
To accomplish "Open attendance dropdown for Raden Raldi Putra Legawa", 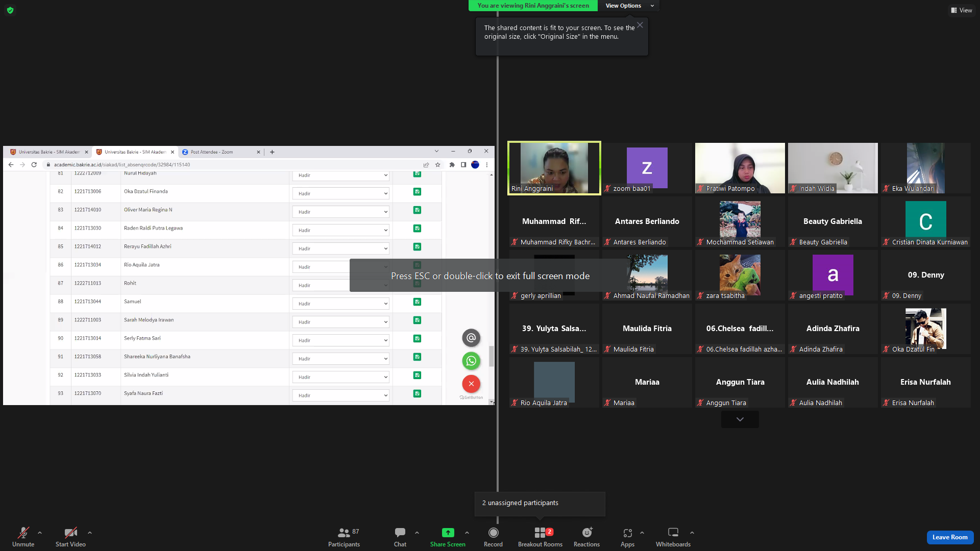I will pos(341,231).
